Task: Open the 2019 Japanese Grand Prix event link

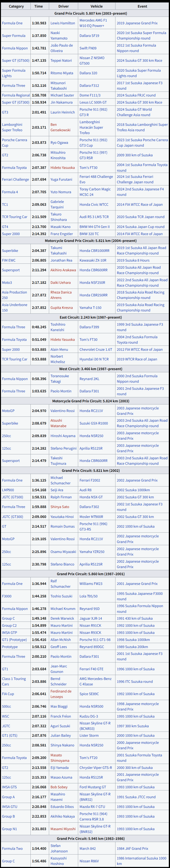Action: (x=137, y=23)
